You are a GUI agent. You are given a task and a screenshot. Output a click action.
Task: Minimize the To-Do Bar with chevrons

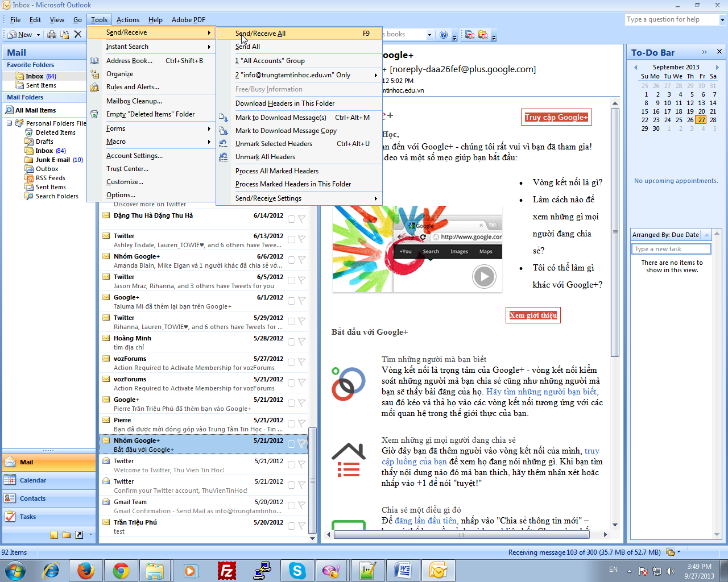704,52
